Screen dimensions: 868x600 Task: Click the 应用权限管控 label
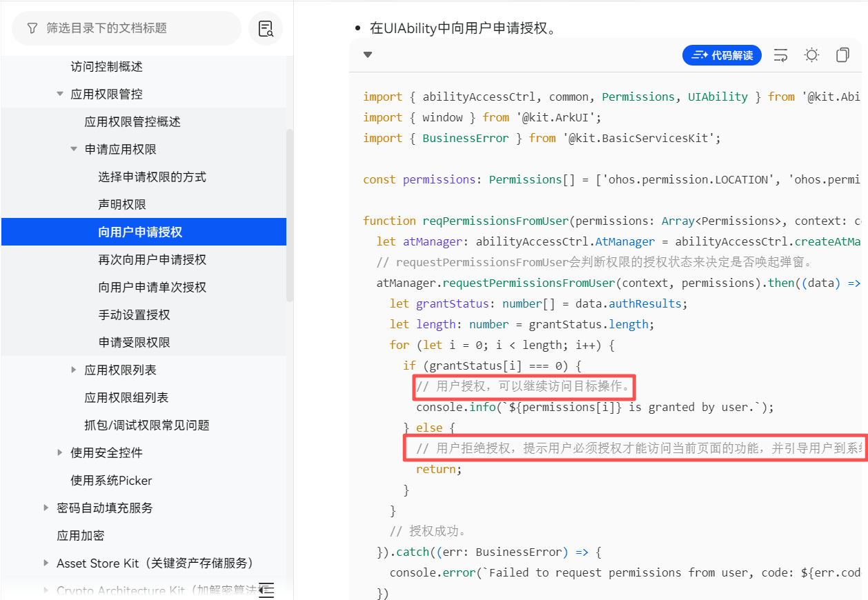[106, 94]
